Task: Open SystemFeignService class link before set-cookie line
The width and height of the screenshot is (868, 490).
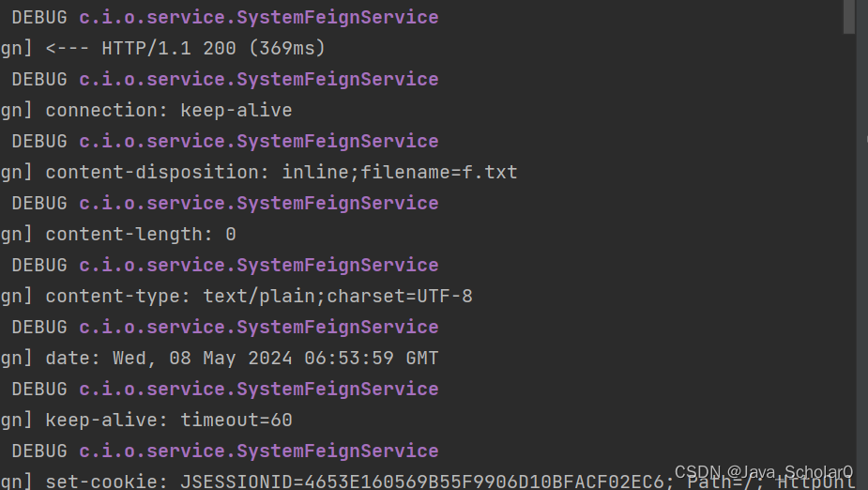Action: (x=258, y=452)
